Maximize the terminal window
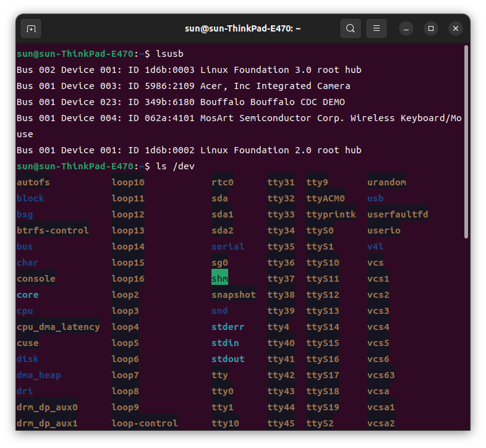486x448 pixels. [431, 28]
